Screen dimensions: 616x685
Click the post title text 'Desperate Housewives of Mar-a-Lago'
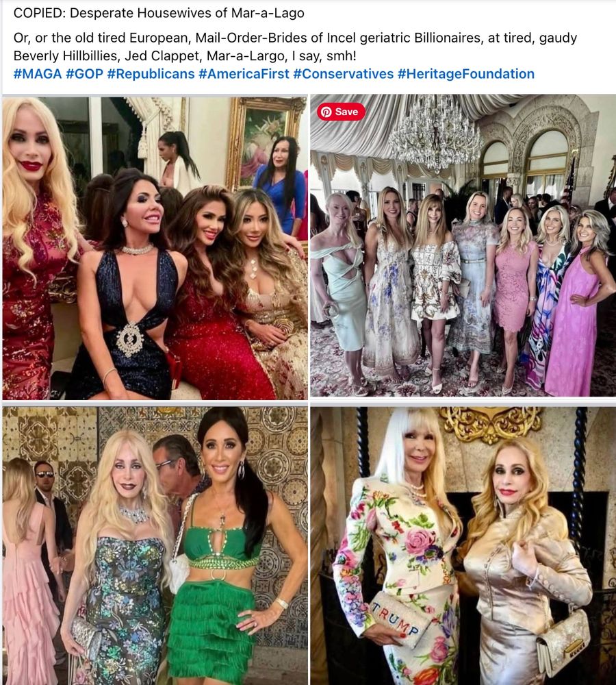[x=187, y=13]
